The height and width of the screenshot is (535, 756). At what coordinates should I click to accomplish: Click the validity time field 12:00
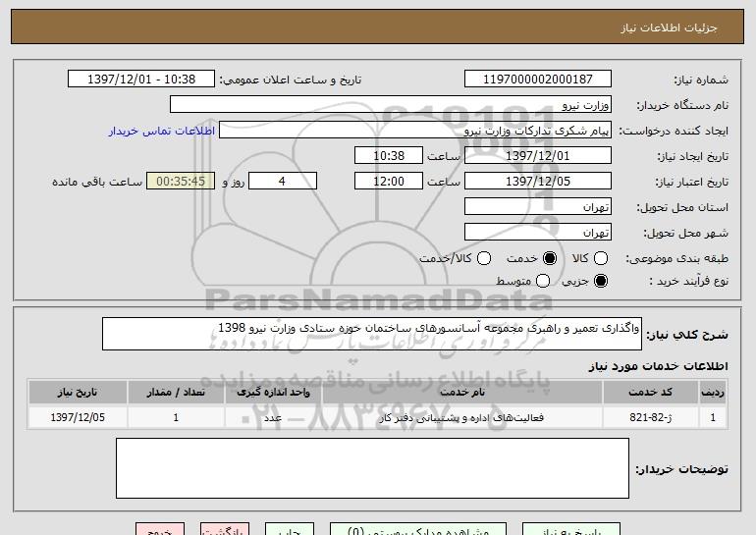[x=389, y=182]
